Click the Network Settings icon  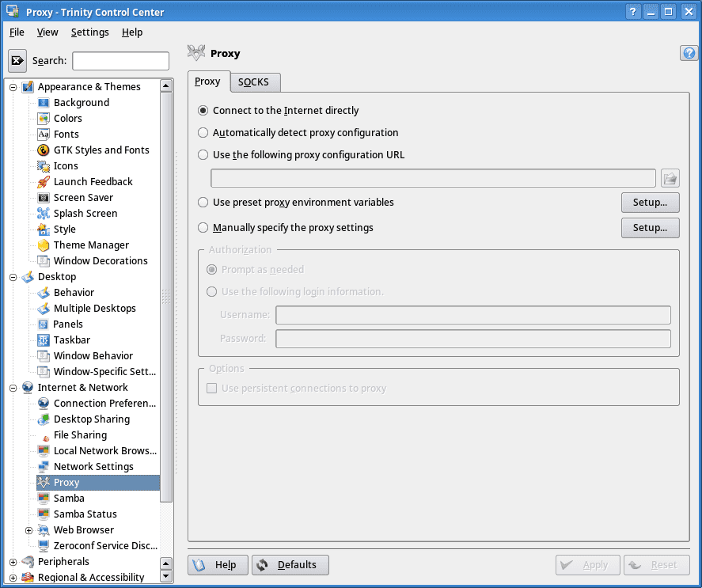point(44,467)
